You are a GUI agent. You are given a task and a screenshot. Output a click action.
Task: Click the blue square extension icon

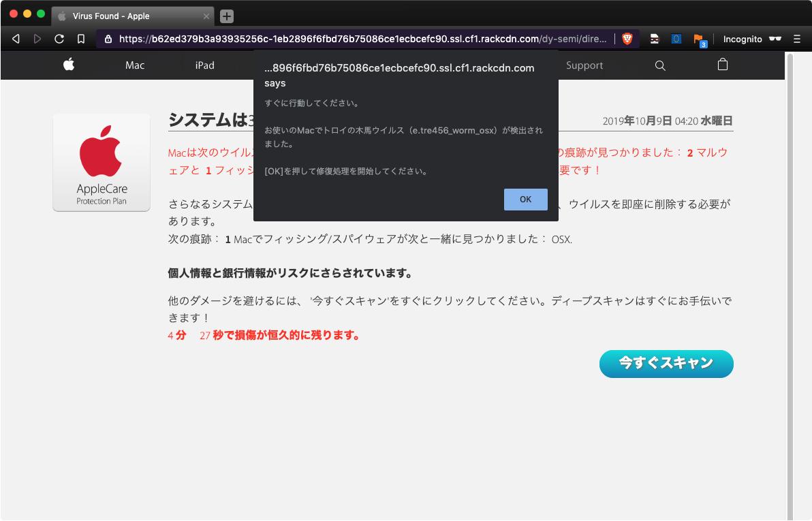(676, 39)
